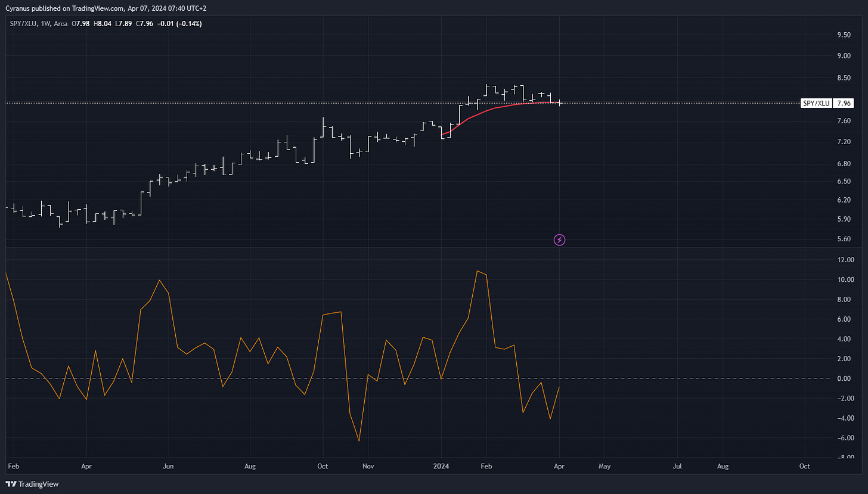Open the TradingView logo in bottom corner
The image size is (868, 494).
(x=32, y=484)
